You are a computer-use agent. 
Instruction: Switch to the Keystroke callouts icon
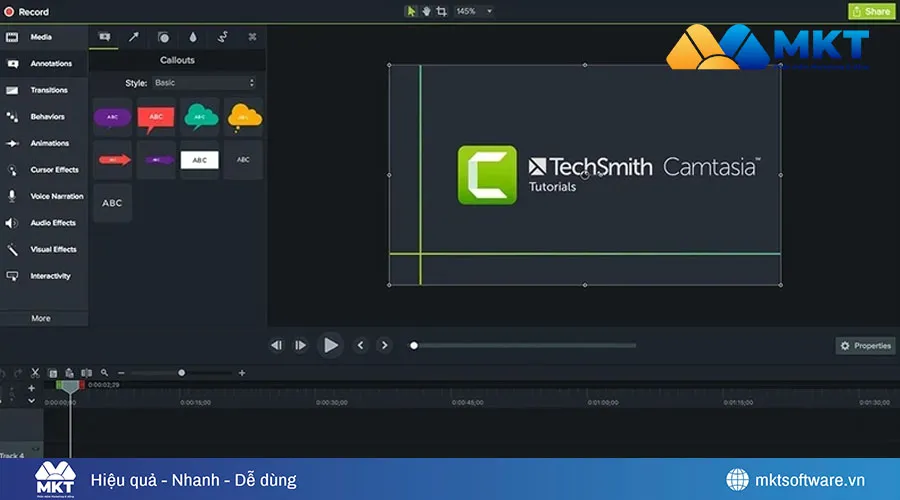click(x=252, y=37)
